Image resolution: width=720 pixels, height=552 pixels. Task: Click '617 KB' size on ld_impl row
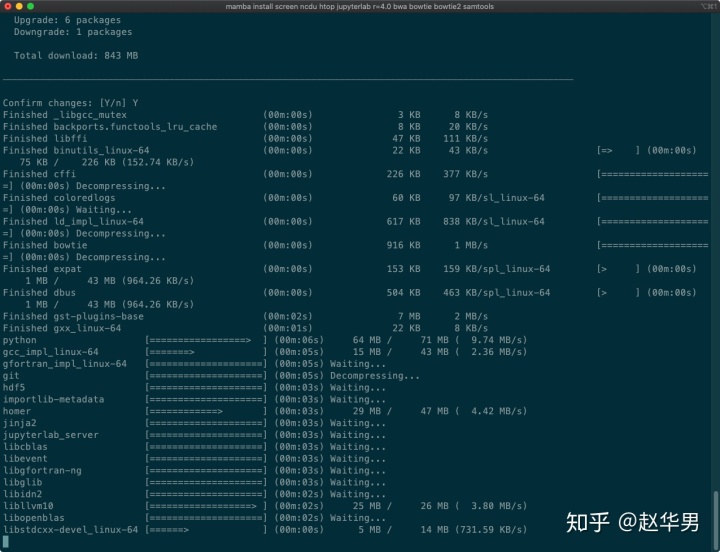tap(404, 222)
